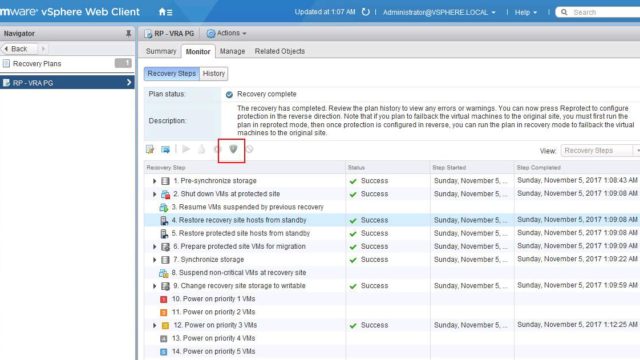
Task: Open the Manage tab
Action: [x=232, y=51]
